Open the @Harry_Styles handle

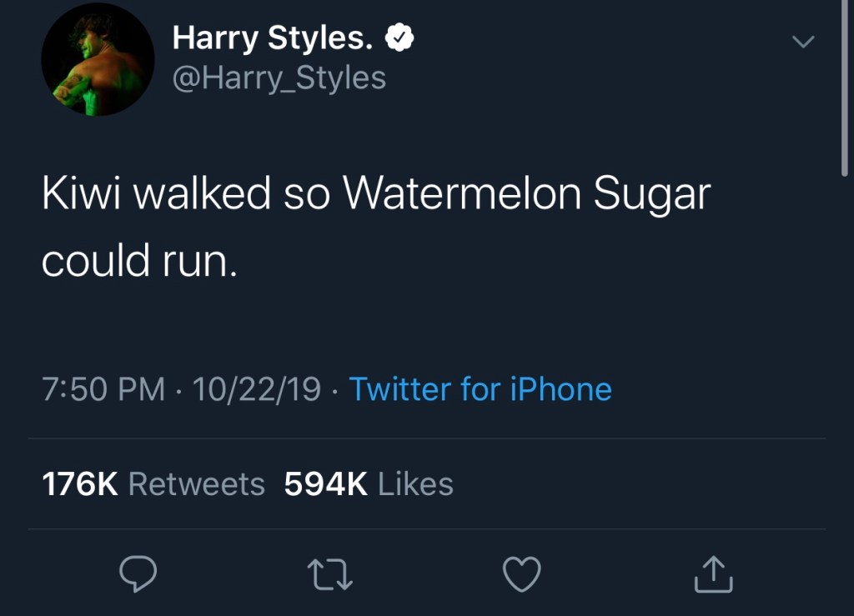point(279,78)
